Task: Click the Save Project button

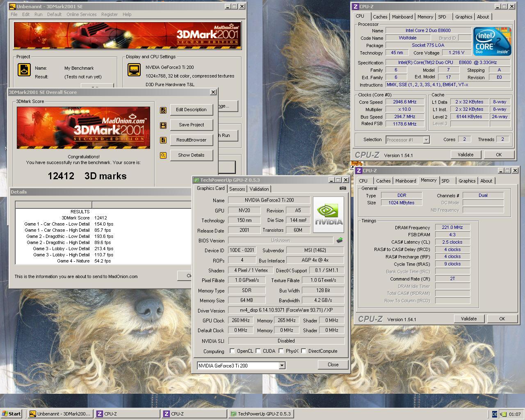Action: [x=192, y=125]
